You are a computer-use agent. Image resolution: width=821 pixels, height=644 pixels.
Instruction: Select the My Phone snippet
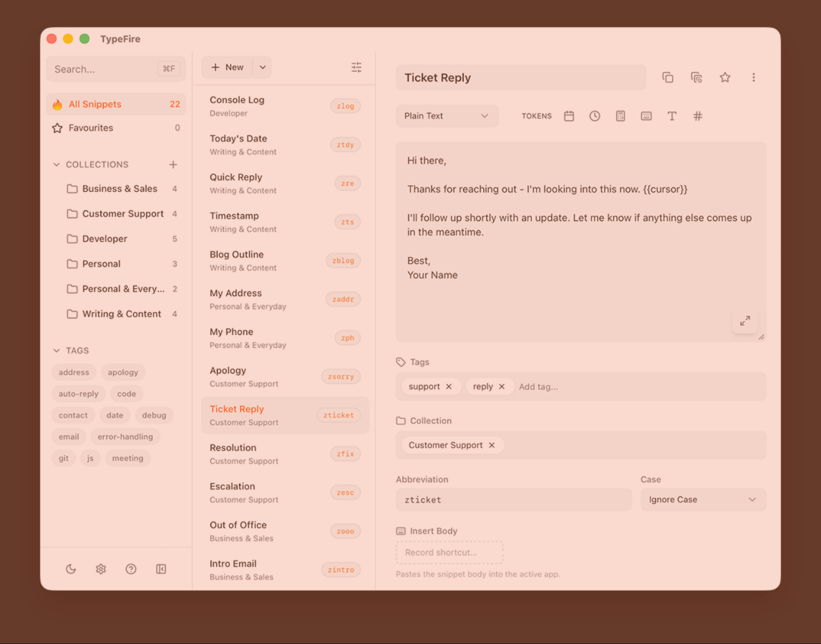coord(285,338)
